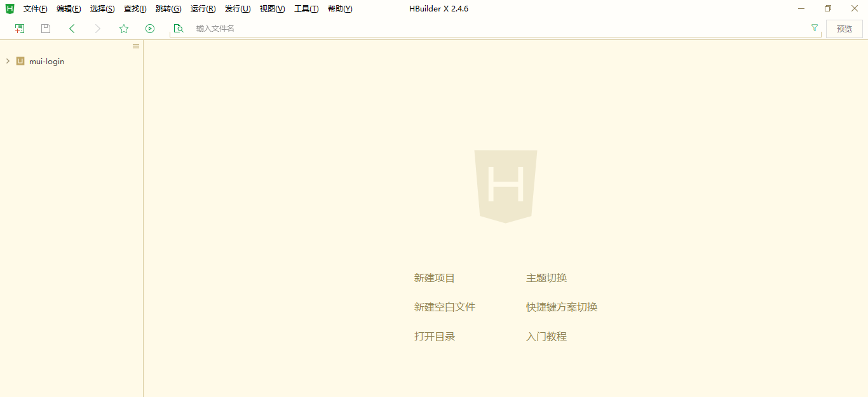The height and width of the screenshot is (397, 868).
Task: Open the 文件(F) menu
Action: 35,8
